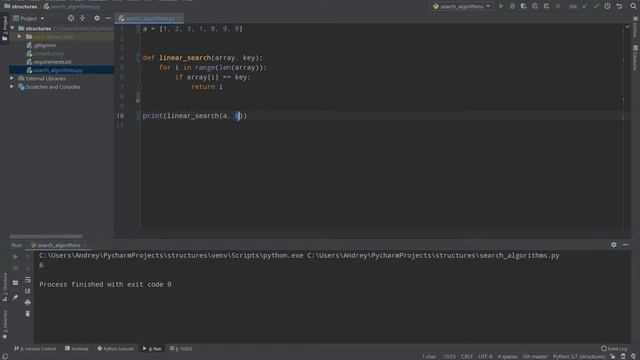The height and width of the screenshot is (360, 640).
Task: Click the structures breadcrumb in navigation bar
Action: (x=20, y=7)
